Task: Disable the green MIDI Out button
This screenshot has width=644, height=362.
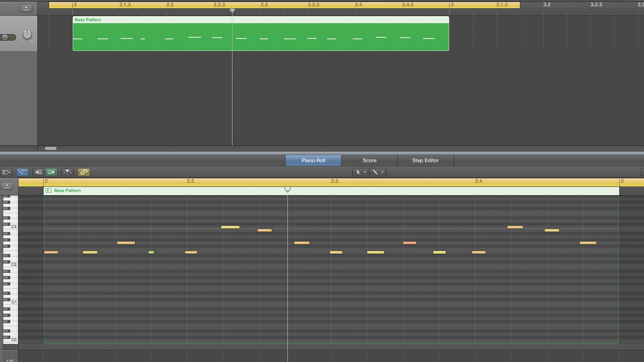Action: coord(51,172)
